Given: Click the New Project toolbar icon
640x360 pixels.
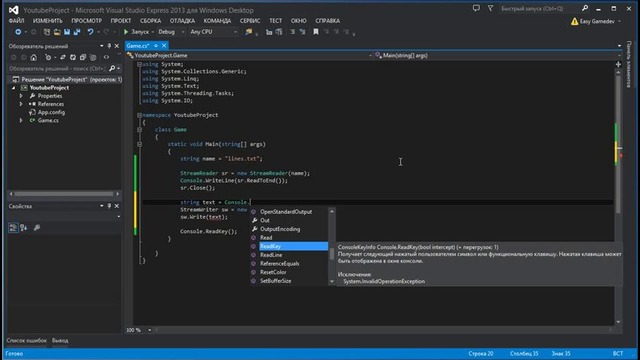Looking at the screenshot, I should pyautogui.click(x=47, y=32).
